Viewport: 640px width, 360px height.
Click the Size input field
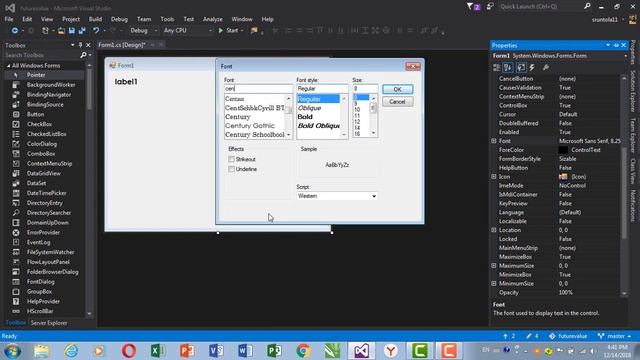point(365,89)
